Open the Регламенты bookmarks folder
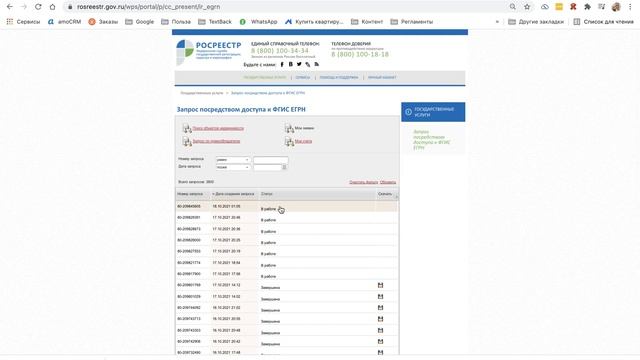The width and height of the screenshot is (640, 360). pos(411,22)
